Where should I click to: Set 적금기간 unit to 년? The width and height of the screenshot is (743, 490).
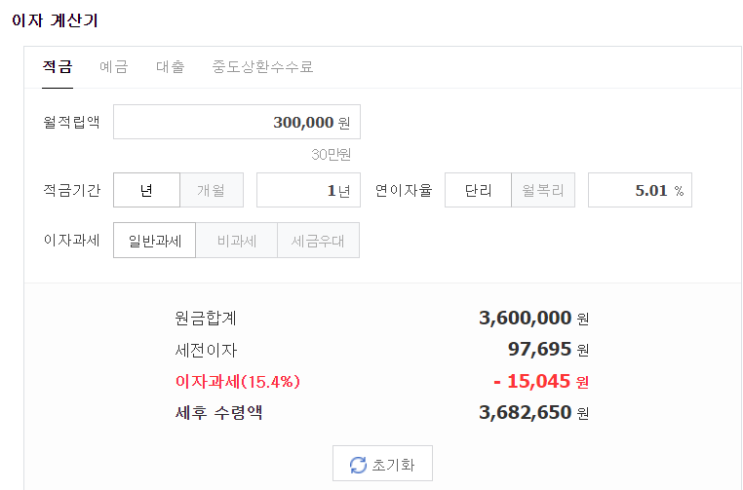point(146,190)
